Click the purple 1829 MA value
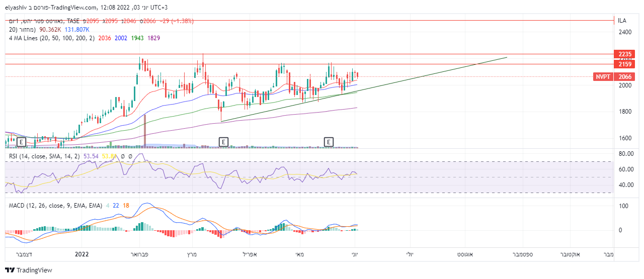Screen dimensions: 644x279 point(154,38)
